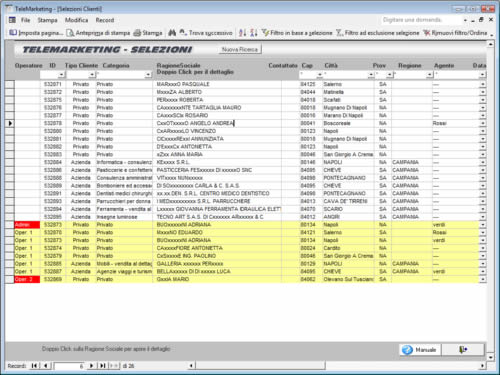
Task: Open dropdown arrow on KExxxx S.R.L. row
Action: [482, 162]
